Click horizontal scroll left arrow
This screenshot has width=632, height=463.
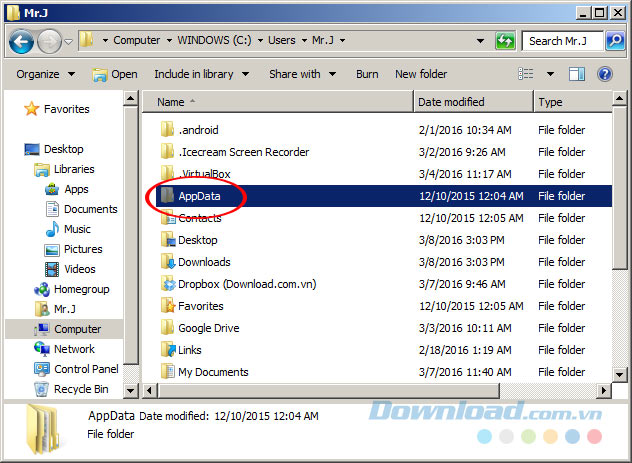click(150, 390)
